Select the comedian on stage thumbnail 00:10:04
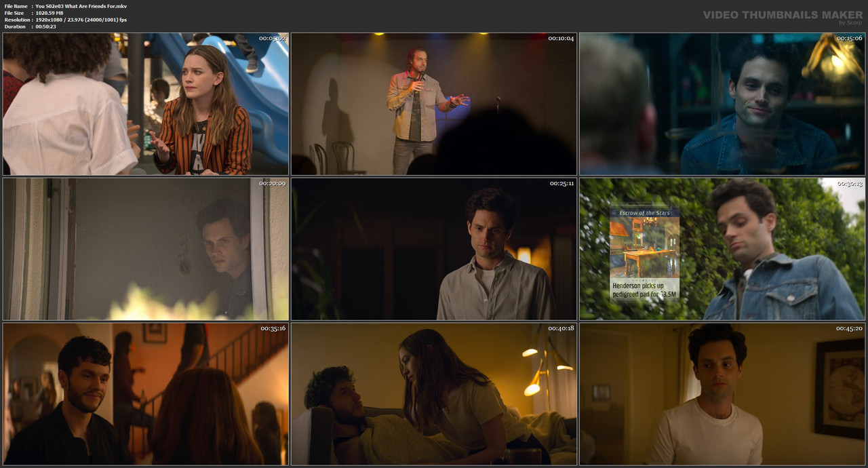The image size is (868, 468). 434,104
